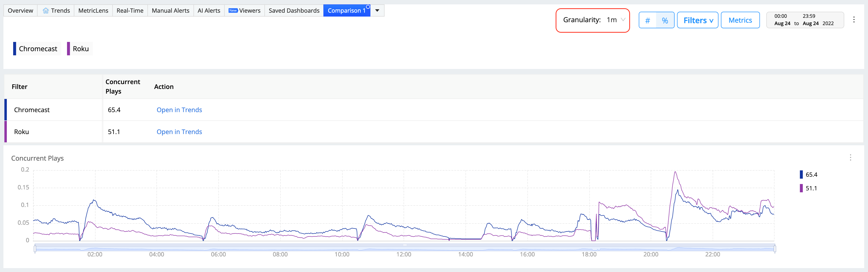This screenshot has height=272, width=868.
Task: Switch to the MetricLens tab
Action: (93, 10)
